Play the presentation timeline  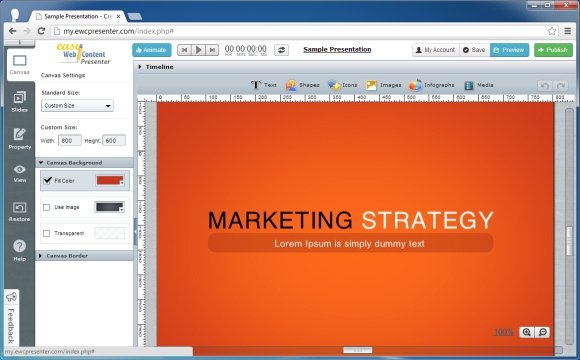coord(198,50)
